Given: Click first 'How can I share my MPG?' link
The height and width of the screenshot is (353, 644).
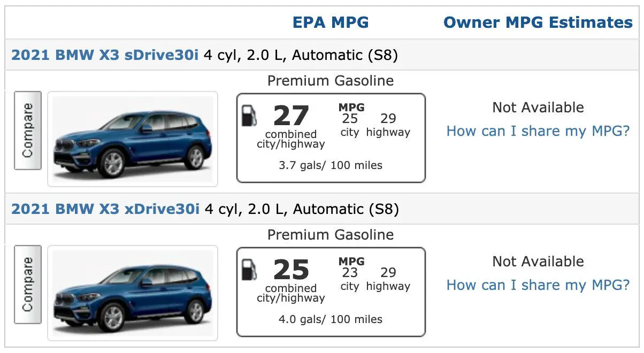Looking at the screenshot, I should (538, 131).
